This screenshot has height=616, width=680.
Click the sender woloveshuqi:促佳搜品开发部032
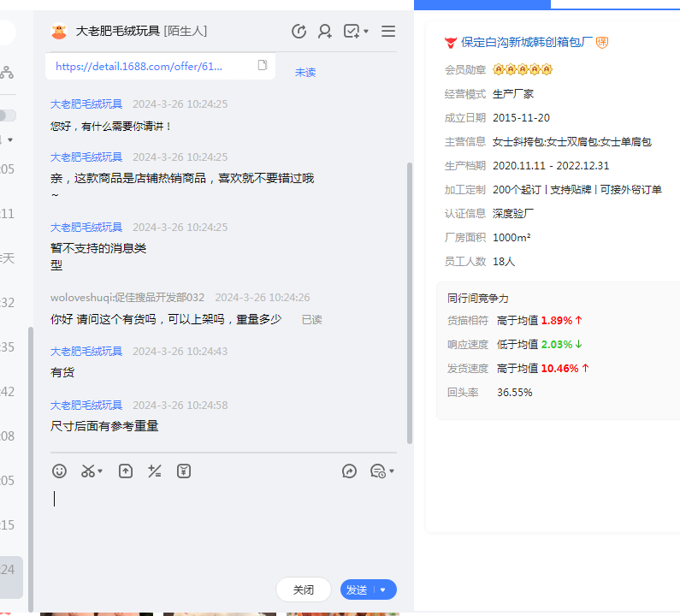point(127,298)
